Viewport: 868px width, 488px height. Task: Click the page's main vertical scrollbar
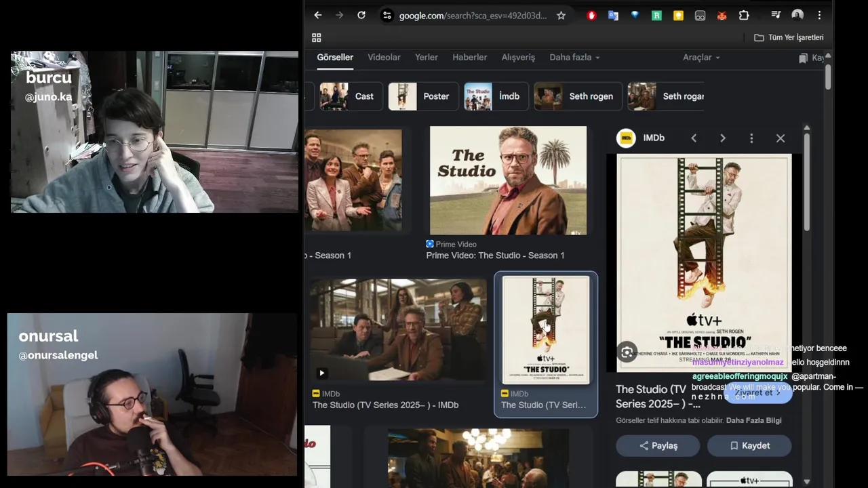pyautogui.click(x=828, y=77)
